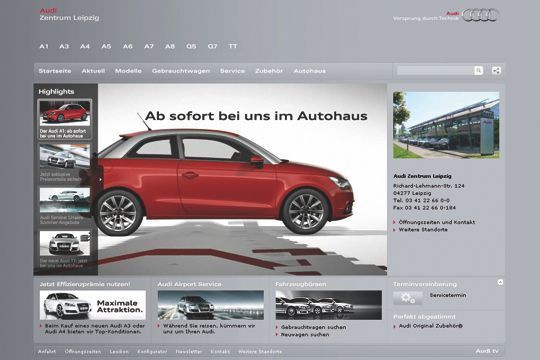Click the Konfigurator footer link

tap(152, 352)
